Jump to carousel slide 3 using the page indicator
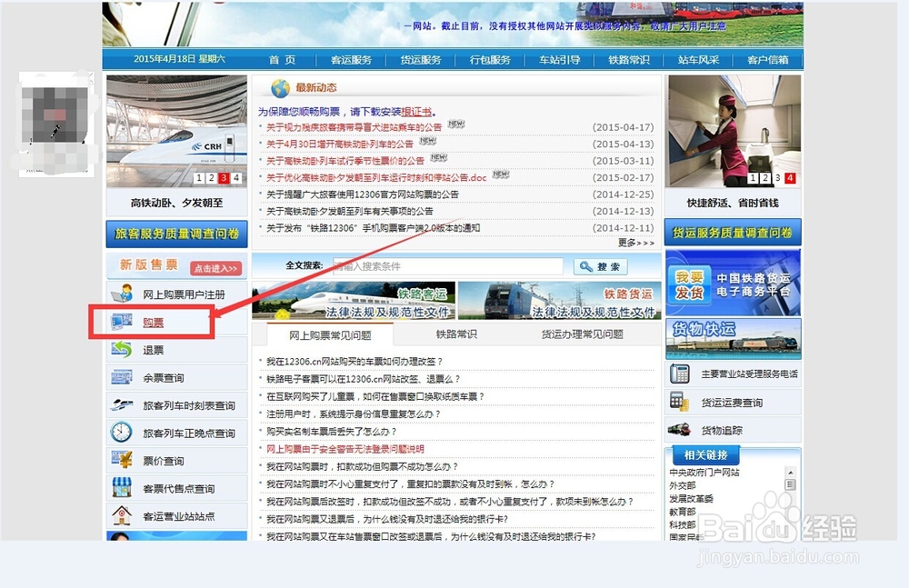 click(x=224, y=178)
